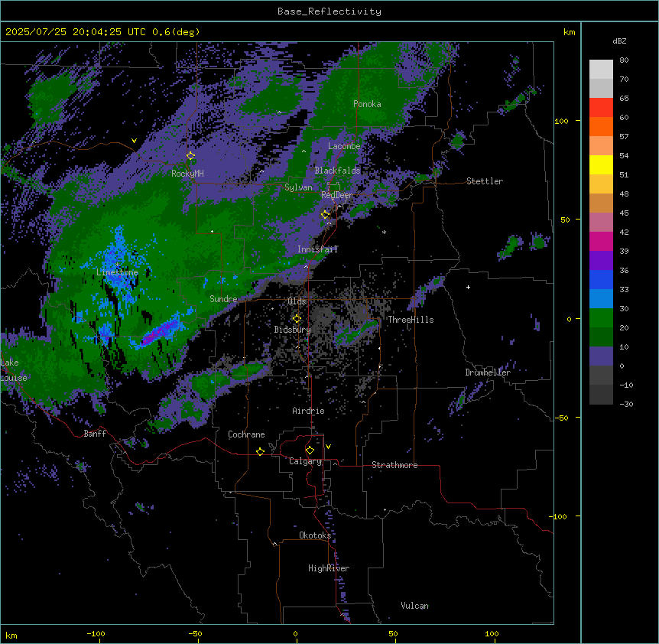Click the Base_Reflectivity title text
The width and height of the screenshot is (659, 644).
pyautogui.click(x=329, y=11)
